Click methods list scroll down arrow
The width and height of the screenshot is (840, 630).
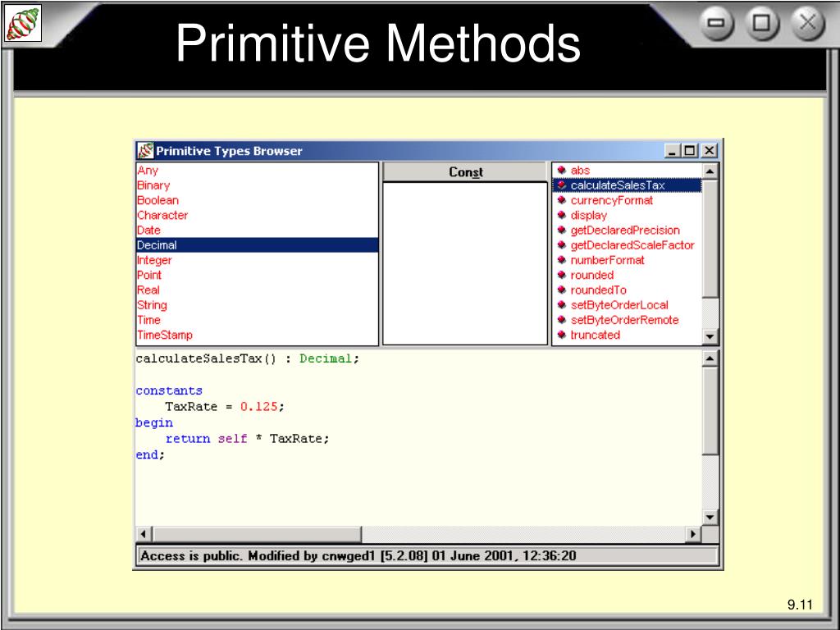tap(710, 336)
